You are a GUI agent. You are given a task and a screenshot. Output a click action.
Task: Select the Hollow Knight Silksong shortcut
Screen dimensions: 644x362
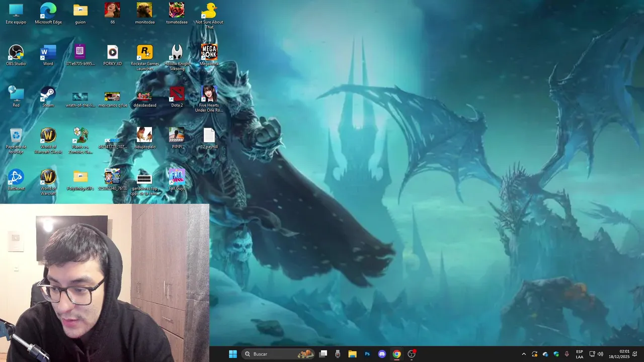click(x=177, y=57)
